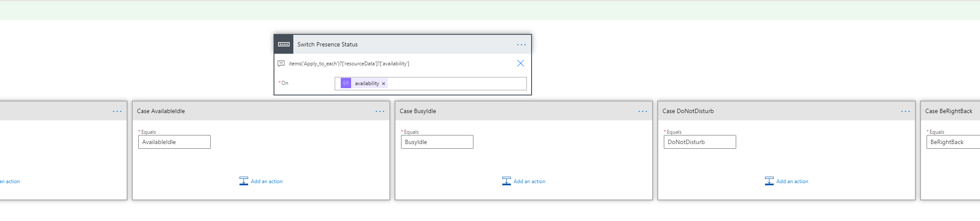Screen dimensions: 980x221
Task: Add an action in the AvailableIdle case
Action: point(266,181)
